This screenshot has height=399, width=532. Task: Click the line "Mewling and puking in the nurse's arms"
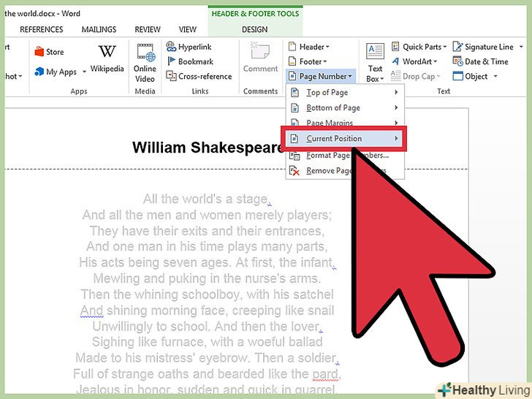point(207,278)
